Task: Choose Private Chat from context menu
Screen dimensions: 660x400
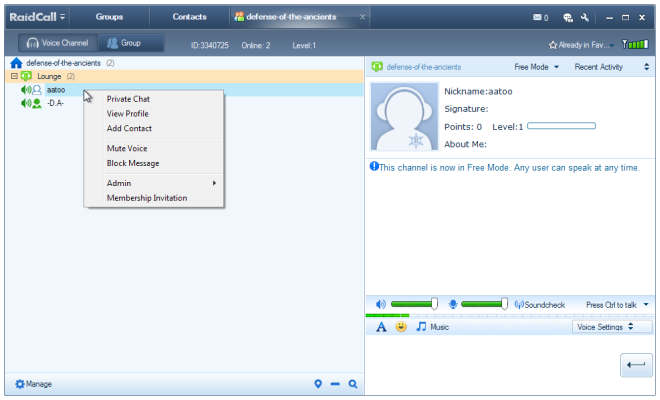Action: click(128, 99)
